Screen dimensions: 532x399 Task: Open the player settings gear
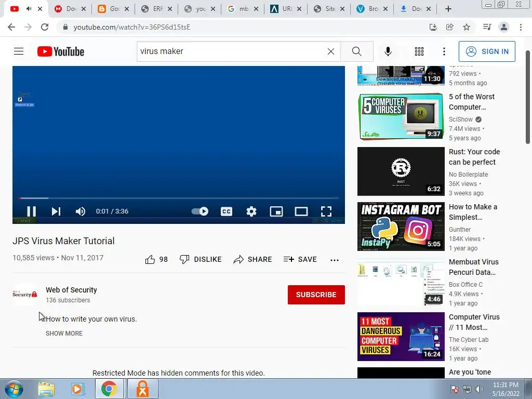[251, 211]
